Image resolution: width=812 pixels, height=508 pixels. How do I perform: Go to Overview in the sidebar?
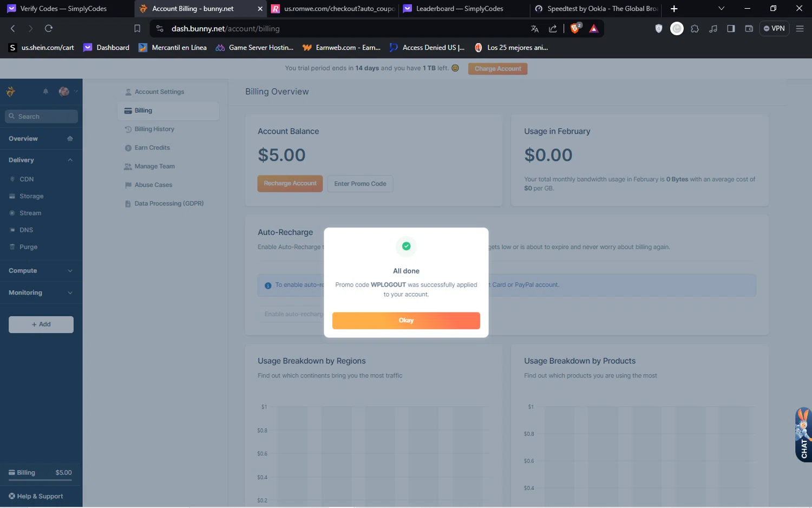coord(23,139)
